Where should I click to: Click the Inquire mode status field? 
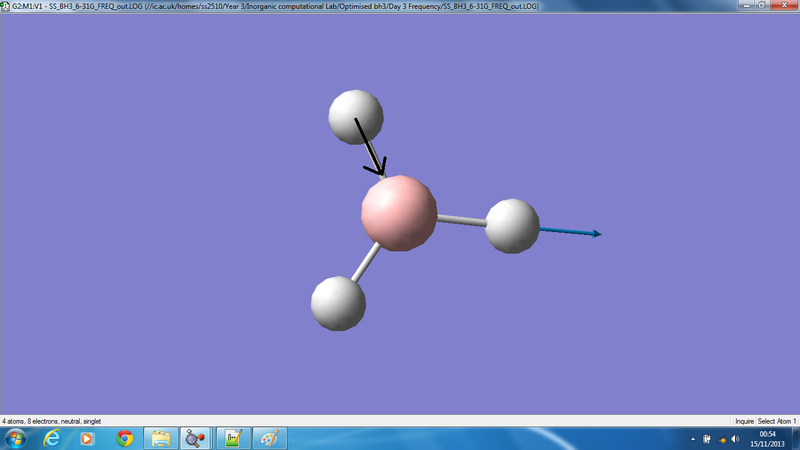pos(744,421)
